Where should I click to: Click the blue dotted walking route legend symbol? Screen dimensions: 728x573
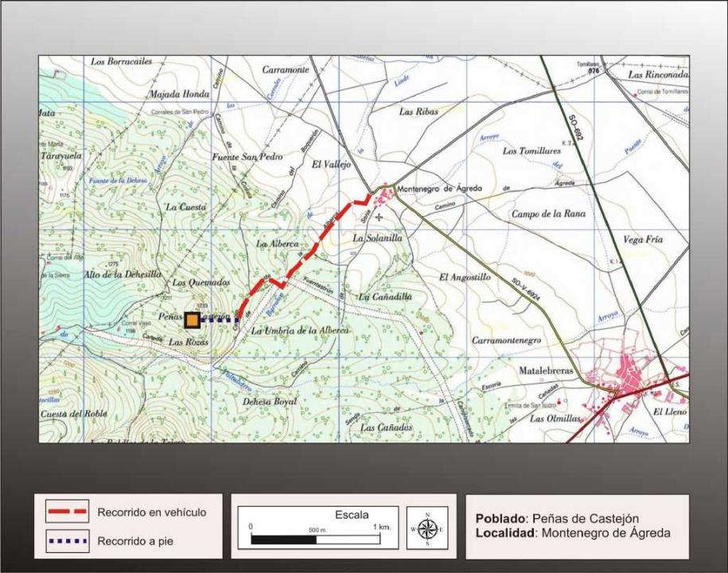[68, 541]
